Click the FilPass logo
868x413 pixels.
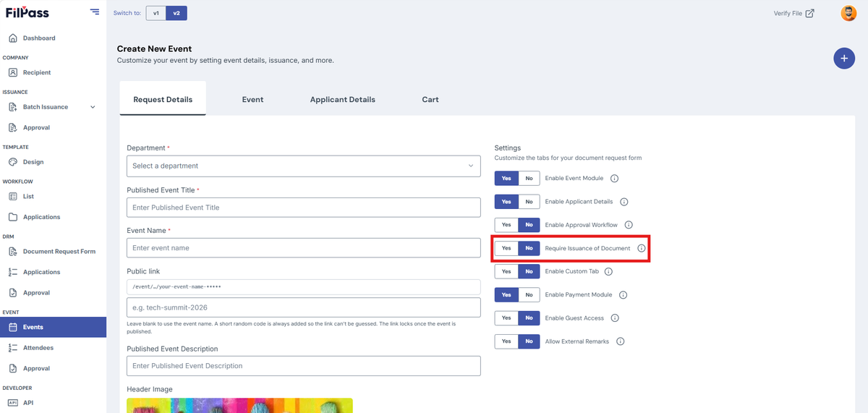(x=27, y=12)
